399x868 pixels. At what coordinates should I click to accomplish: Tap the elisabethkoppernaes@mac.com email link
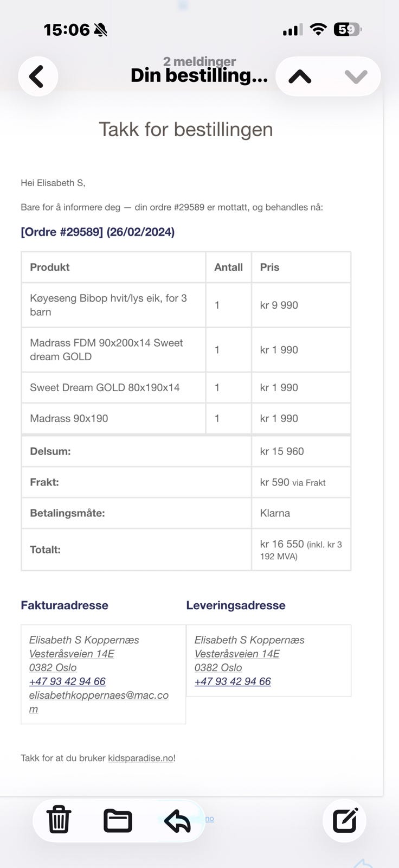pyautogui.click(x=99, y=702)
